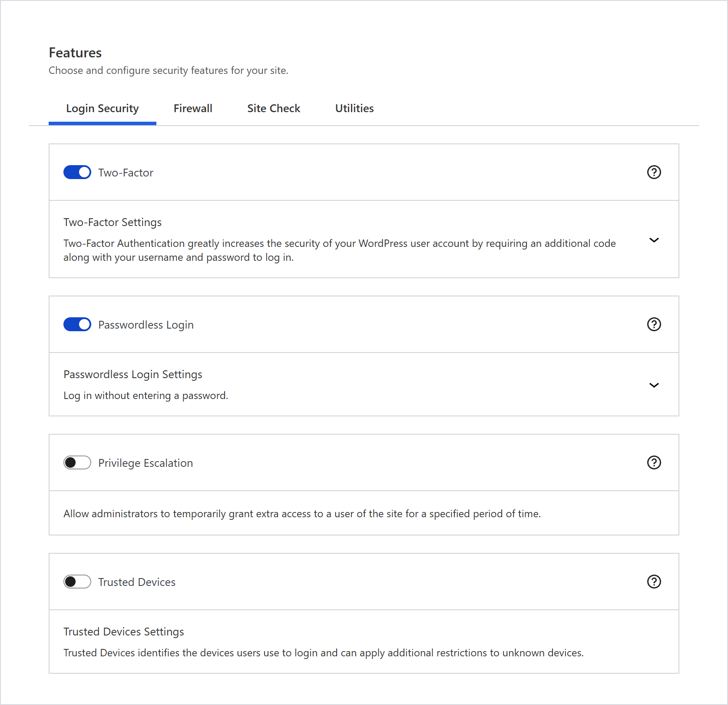Image resolution: width=728 pixels, height=705 pixels.
Task: Open help for Two-Factor feature
Action: [x=654, y=172]
